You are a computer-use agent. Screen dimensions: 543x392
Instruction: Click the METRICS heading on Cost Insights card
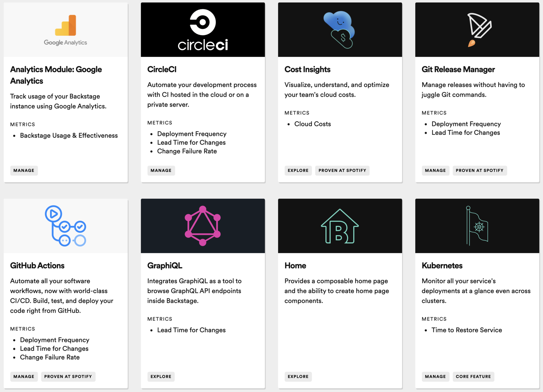click(297, 113)
